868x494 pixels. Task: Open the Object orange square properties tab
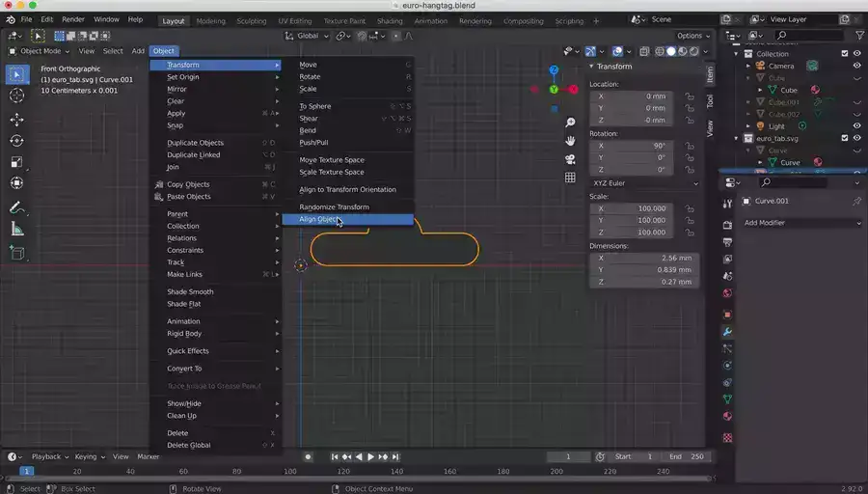point(727,315)
